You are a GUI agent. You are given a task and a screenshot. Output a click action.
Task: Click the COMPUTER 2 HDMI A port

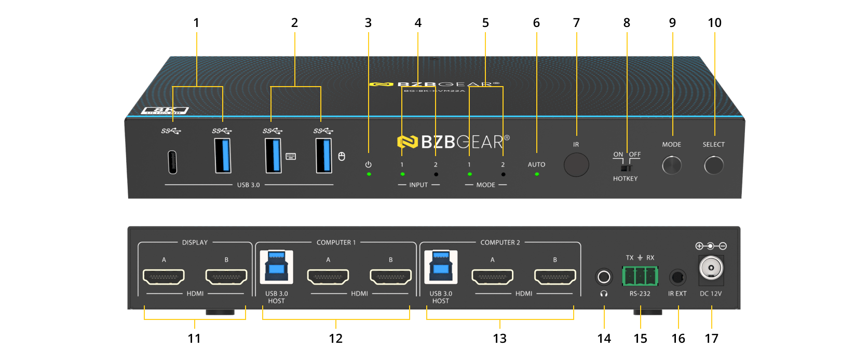[x=493, y=277]
